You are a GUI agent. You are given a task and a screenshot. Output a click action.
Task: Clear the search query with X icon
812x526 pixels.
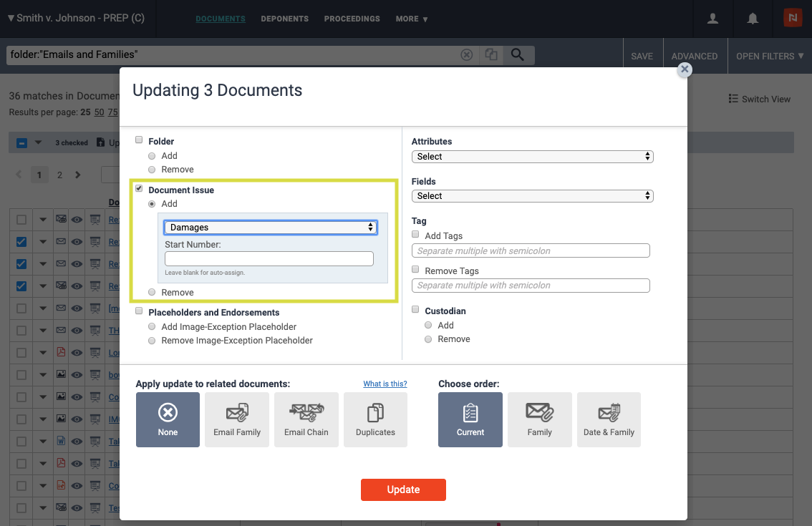tap(467, 55)
